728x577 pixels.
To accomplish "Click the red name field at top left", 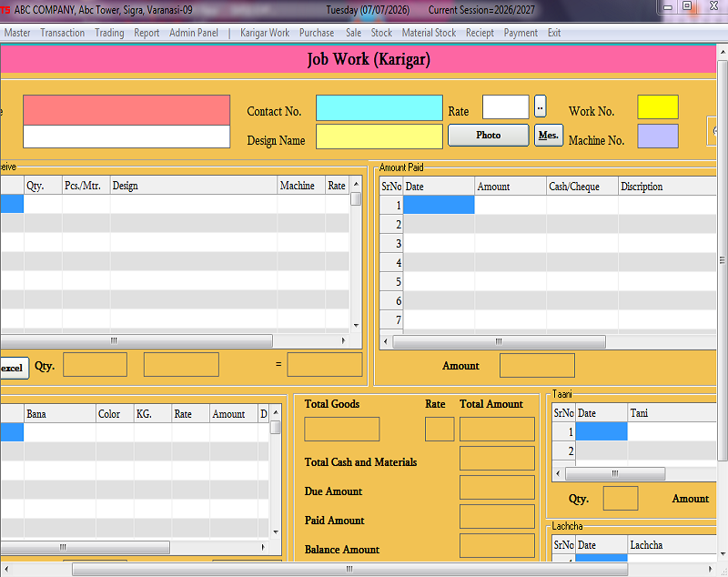I will [x=126, y=110].
